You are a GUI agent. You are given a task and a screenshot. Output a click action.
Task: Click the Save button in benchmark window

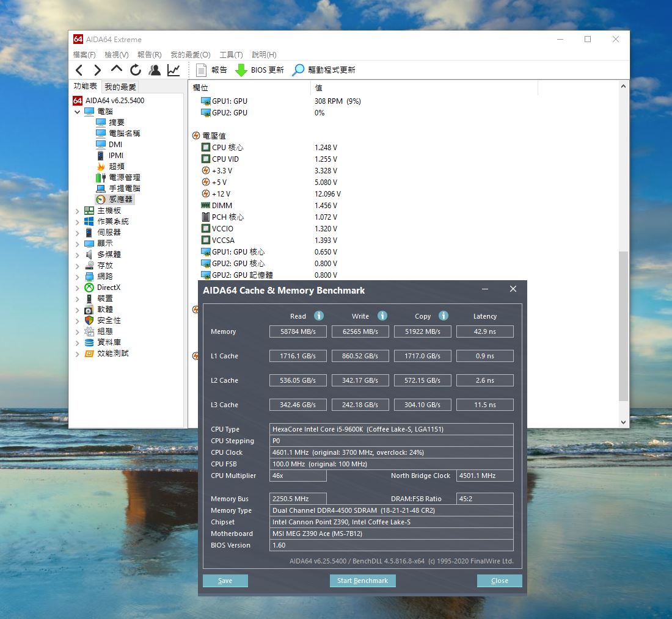(x=225, y=581)
